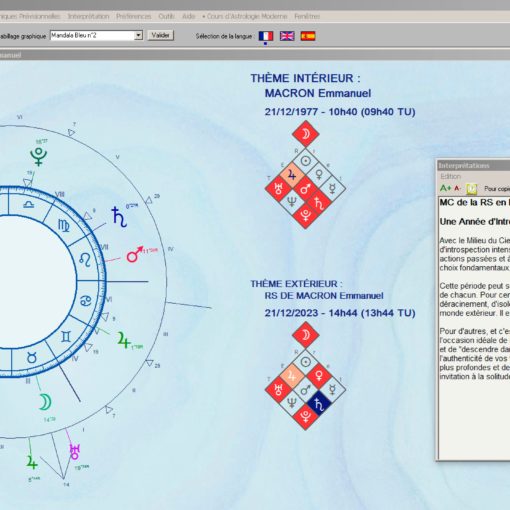Click the 'MC de la RS en' heading text

474,202
